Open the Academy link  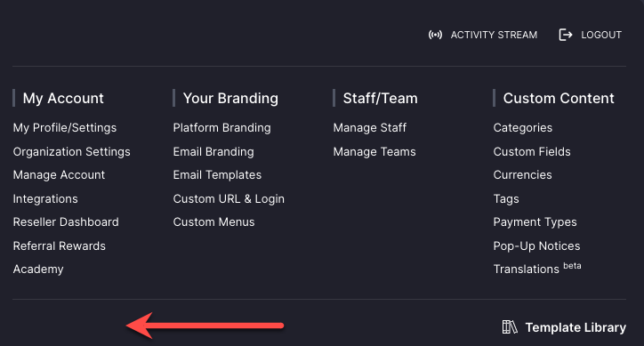pyautogui.click(x=38, y=270)
